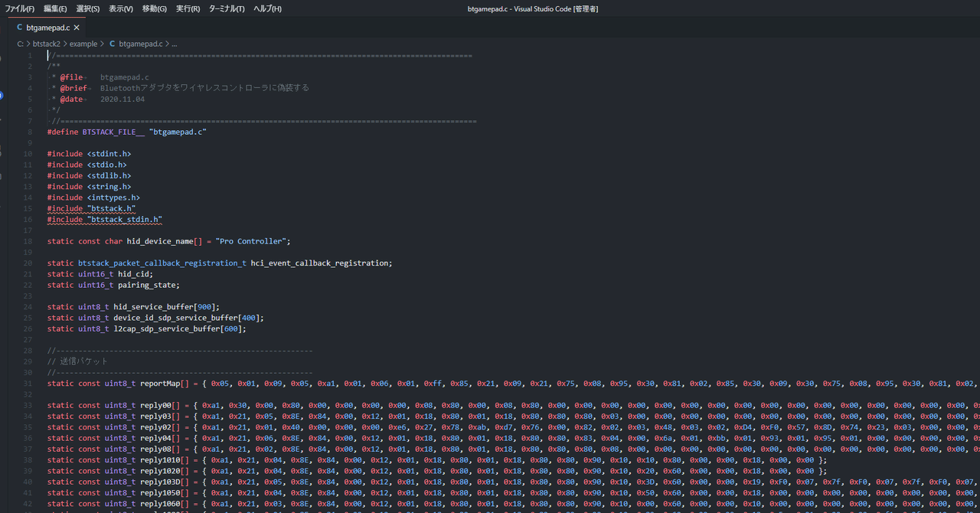Viewport: 980px width, 513px height.
Task: Open the btstack2 breadcrumb folder
Action: pyautogui.click(x=47, y=44)
